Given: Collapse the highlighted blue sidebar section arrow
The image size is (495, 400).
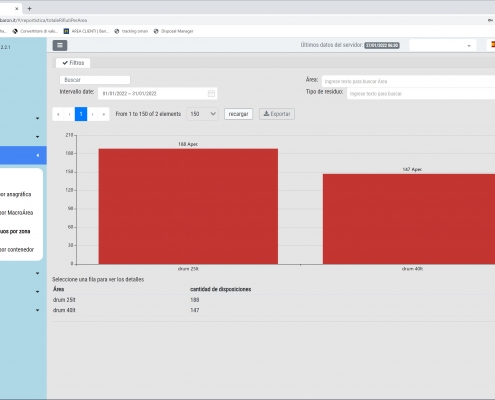Looking at the screenshot, I should (x=38, y=155).
